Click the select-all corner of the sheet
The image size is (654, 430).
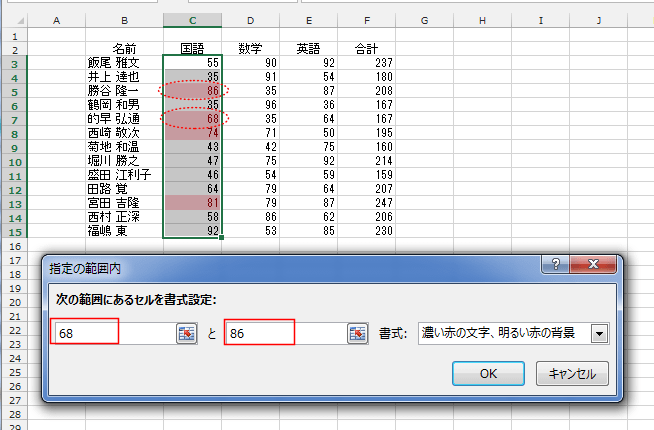click(15, 20)
